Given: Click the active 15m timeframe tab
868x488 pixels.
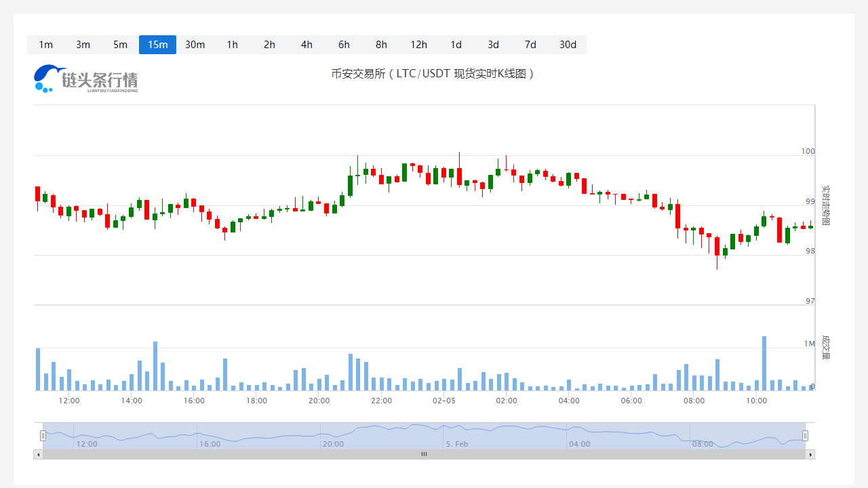Looking at the screenshot, I should (x=157, y=45).
